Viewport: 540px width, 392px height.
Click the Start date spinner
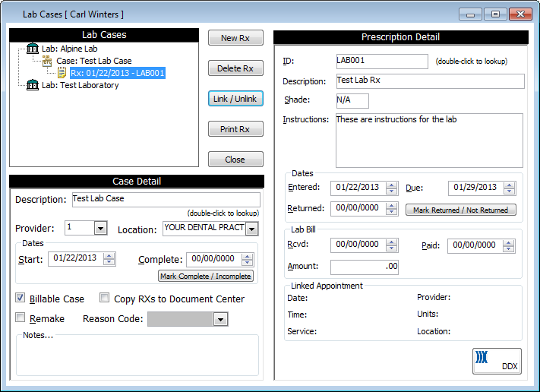pos(109,259)
